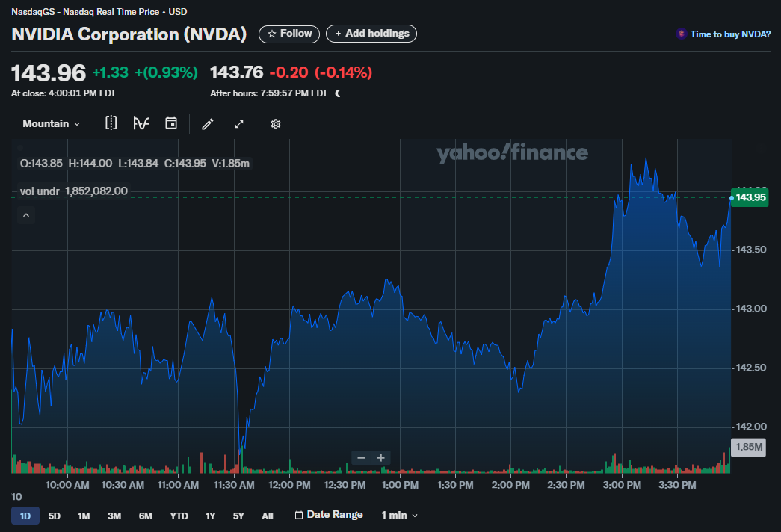This screenshot has height=532, width=781.
Task: Click the L:143.84 low value
Action: click(x=138, y=164)
